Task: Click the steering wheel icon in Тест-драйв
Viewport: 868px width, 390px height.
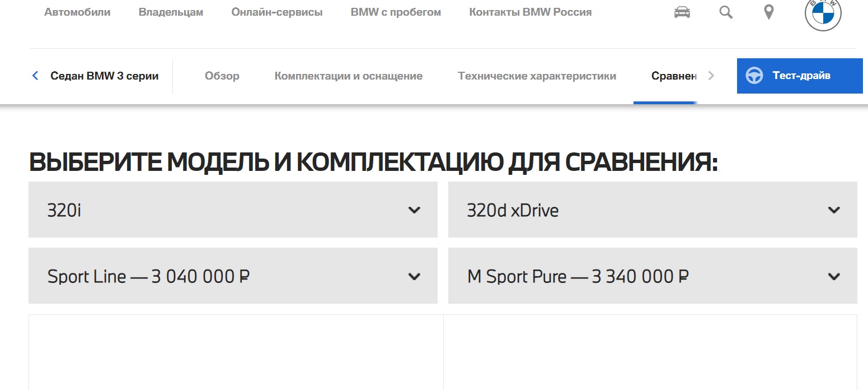Action: coord(754,76)
